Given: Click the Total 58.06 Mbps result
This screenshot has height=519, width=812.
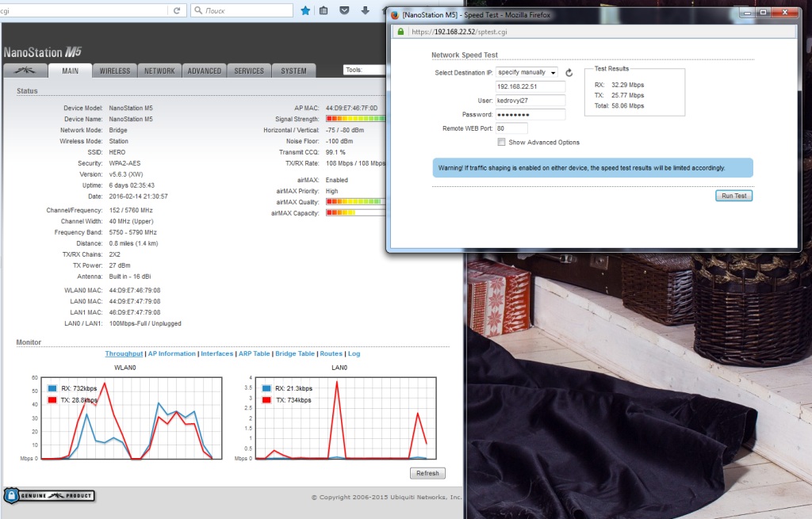Looking at the screenshot, I should click(619, 105).
